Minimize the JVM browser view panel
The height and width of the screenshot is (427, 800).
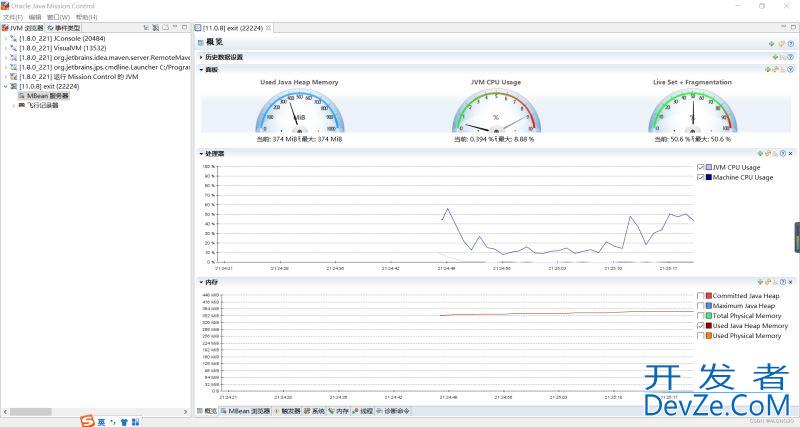176,28
